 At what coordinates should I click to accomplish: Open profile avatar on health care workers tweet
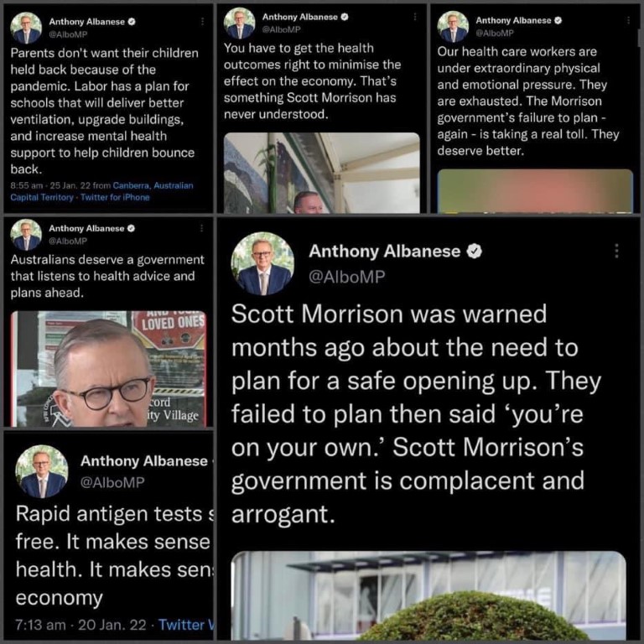[x=453, y=27]
